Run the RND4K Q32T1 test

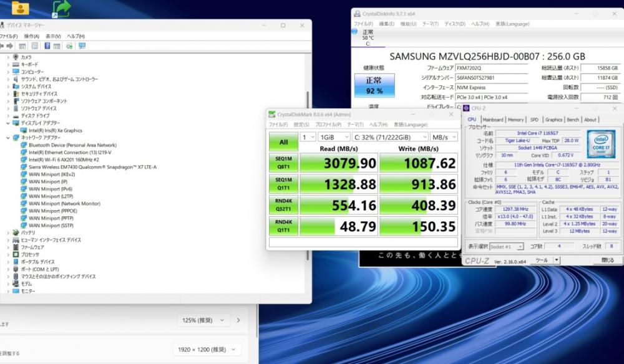pyautogui.click(x=283, y=205)
